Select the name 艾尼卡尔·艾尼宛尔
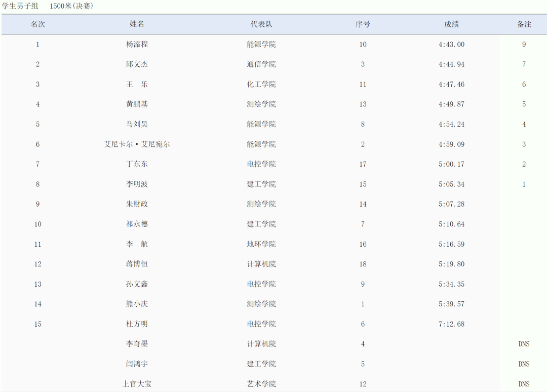Viewport: 547px width, 392px height. point(137,144)
